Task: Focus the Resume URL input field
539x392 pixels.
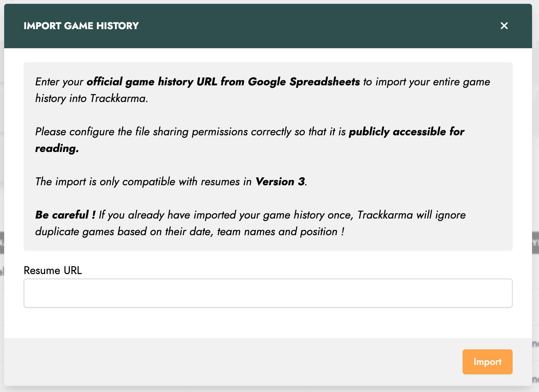Action: pos(268,293)
